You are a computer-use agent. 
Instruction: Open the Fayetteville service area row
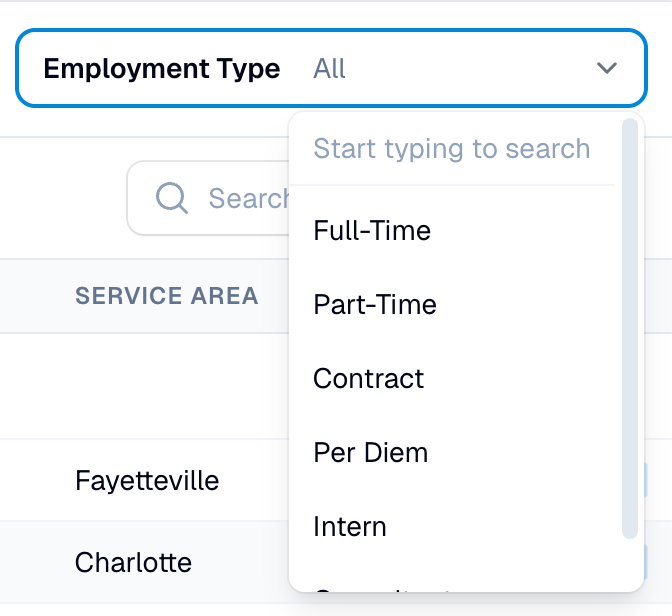[147, 480]
